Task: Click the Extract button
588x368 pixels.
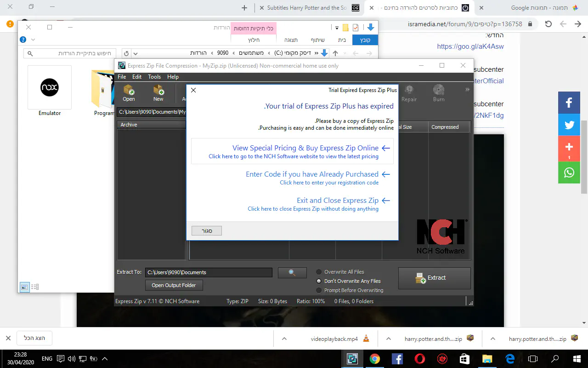Action: pyautogui.click(x=434, y=278)
